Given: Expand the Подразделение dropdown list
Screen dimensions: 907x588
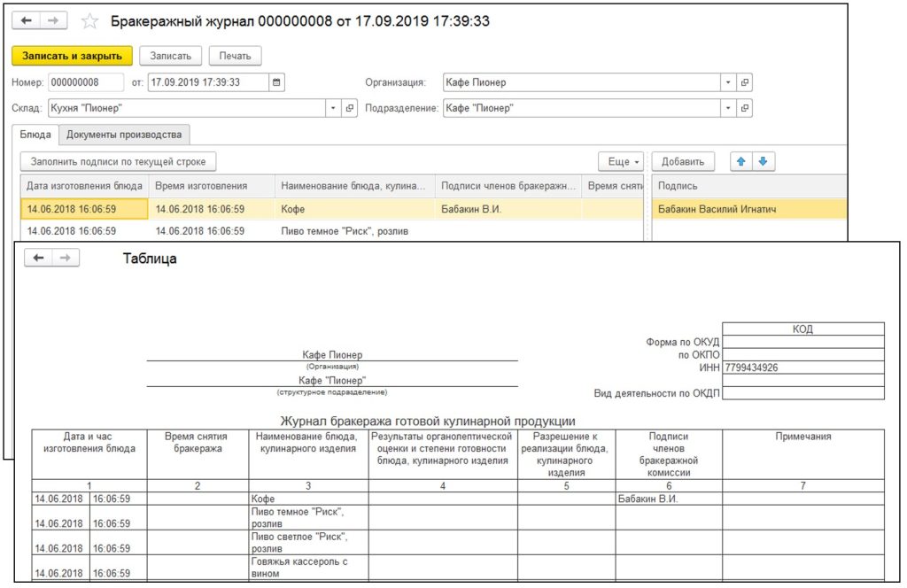Looking at the screenshot, I should pos(728,108).
